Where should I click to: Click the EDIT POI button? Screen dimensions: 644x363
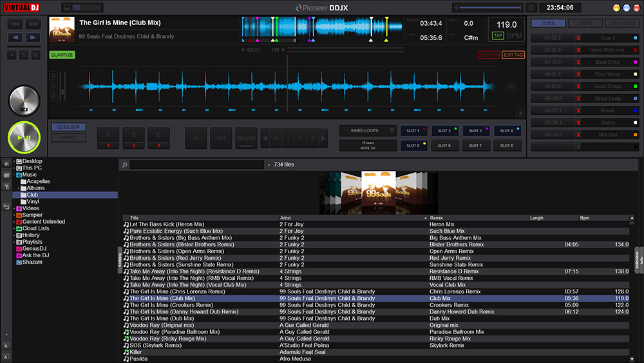click(x=489, y=55)
